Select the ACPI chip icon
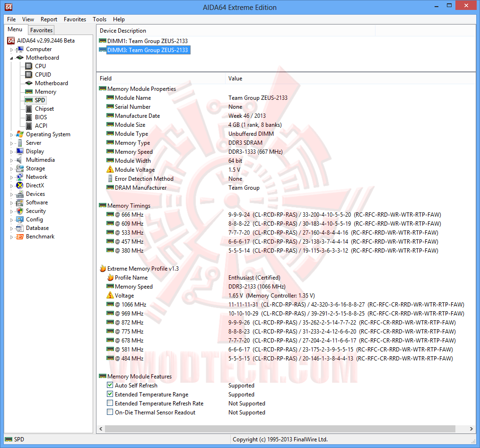Viewport: 480px width, 448px height. (x=29, y=126)
